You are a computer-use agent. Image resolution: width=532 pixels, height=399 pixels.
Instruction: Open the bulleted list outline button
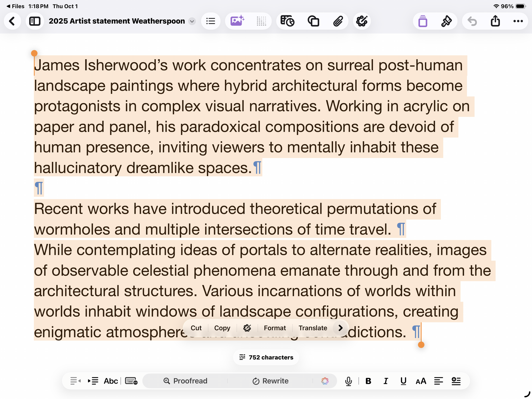pyautogui.click(x=211, y=21)
